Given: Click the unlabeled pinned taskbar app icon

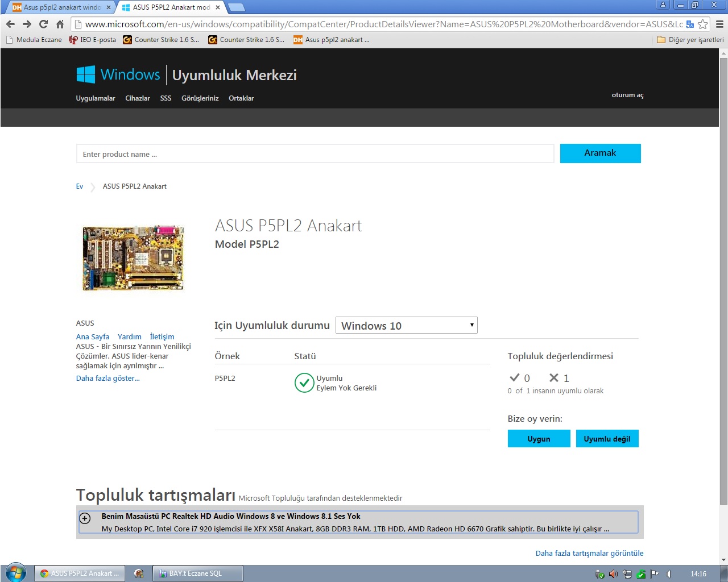Looking at the screenshot, I should point(139,573).
